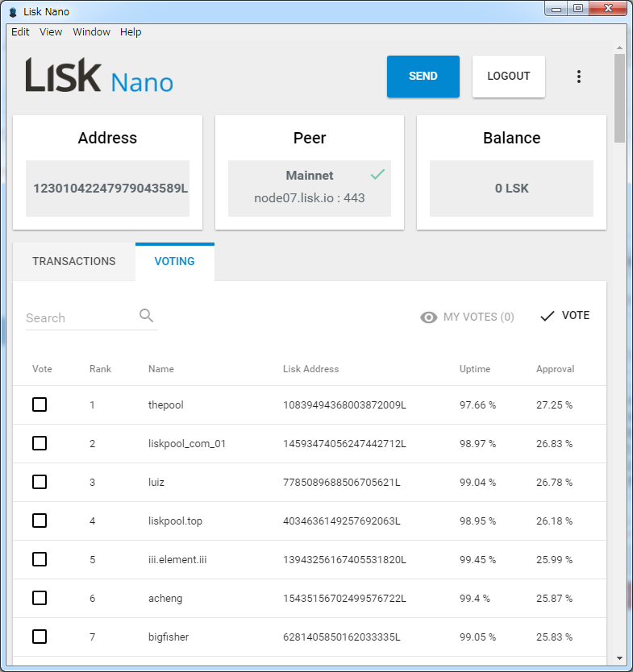Click the Address card heading

click(x=107, y=138)
